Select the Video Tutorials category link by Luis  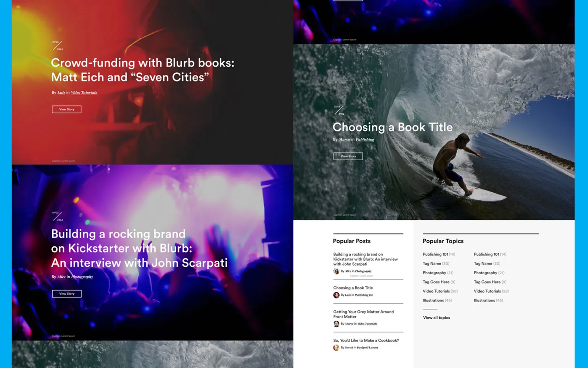click(x=84, y=92)
